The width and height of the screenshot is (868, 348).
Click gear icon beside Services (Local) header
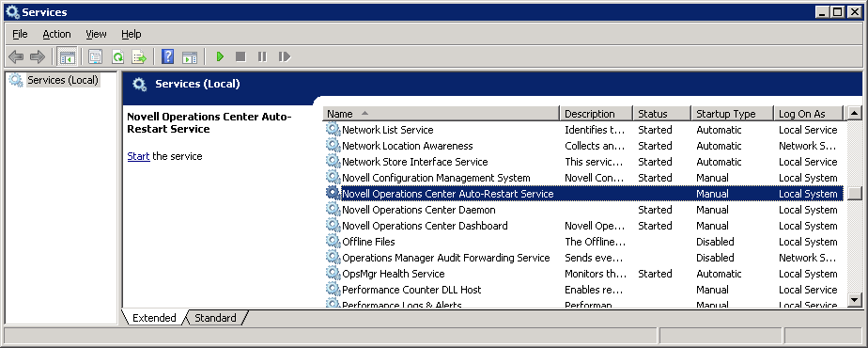[140, 84]
